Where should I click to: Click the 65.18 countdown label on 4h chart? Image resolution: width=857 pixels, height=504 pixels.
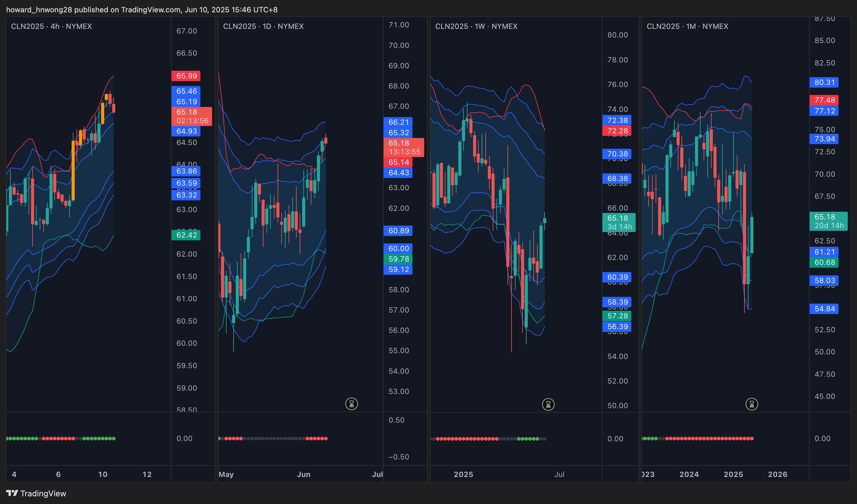(x=192, y=116)
